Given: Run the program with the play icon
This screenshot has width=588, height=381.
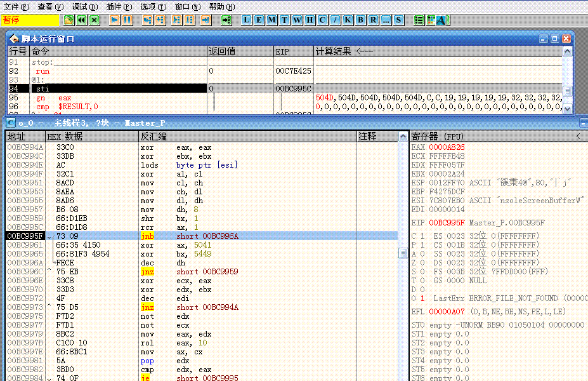Looking at the screenshot, I should 114,20.
